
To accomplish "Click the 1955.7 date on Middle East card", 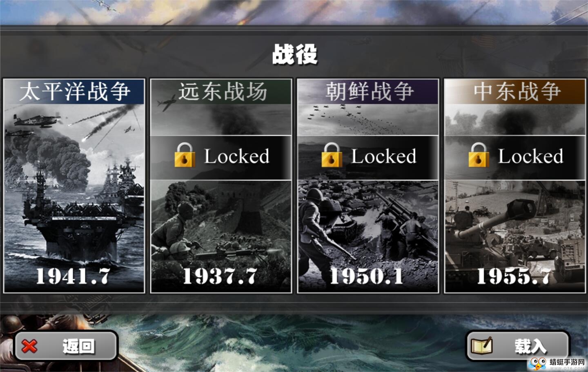I will pyautogui.click(x=514, y=276).
